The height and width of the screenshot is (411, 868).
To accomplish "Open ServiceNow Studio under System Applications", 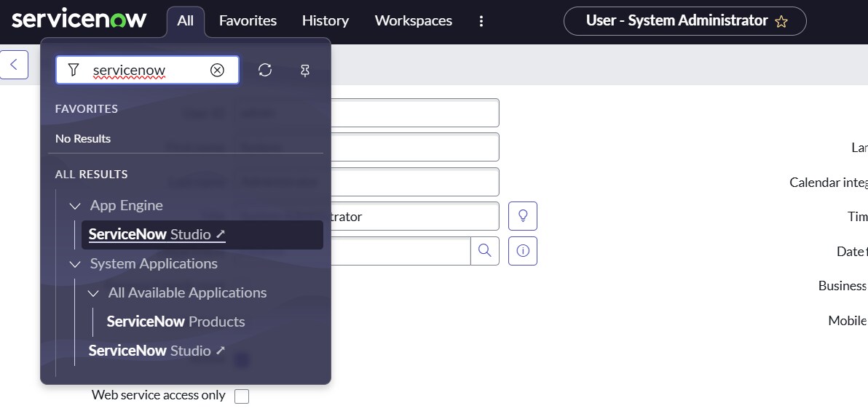I will point(157,350).
